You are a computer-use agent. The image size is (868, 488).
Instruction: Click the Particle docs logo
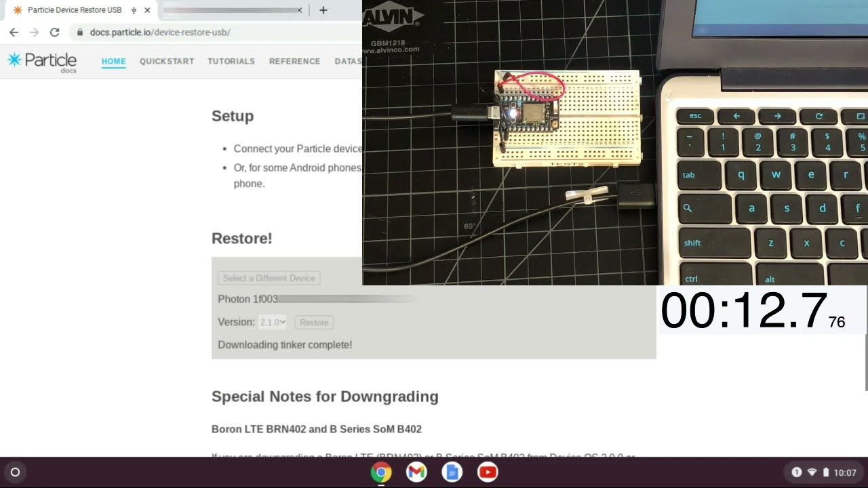click(42, 61)
